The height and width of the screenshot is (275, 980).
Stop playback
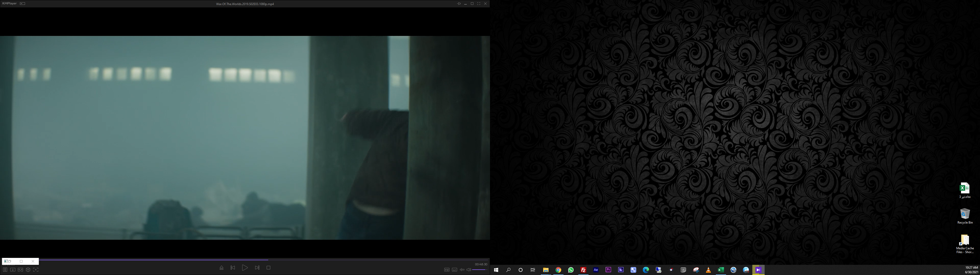pos(268,268)
